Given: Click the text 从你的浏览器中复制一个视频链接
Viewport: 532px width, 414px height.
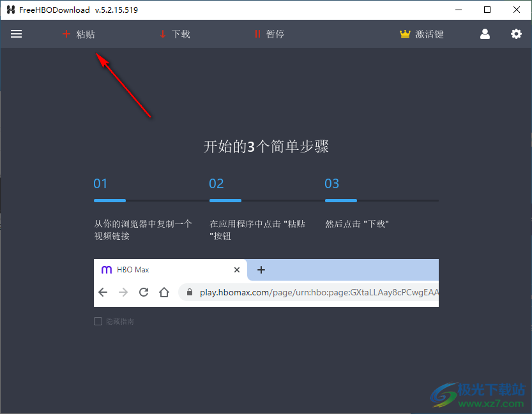Looking at the screenshot, I should click(143, 230).
